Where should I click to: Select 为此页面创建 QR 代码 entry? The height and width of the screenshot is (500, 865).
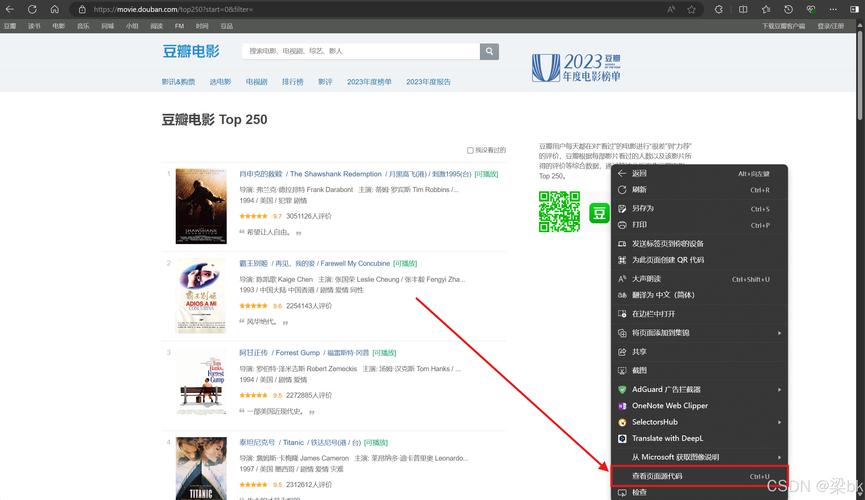699,260
